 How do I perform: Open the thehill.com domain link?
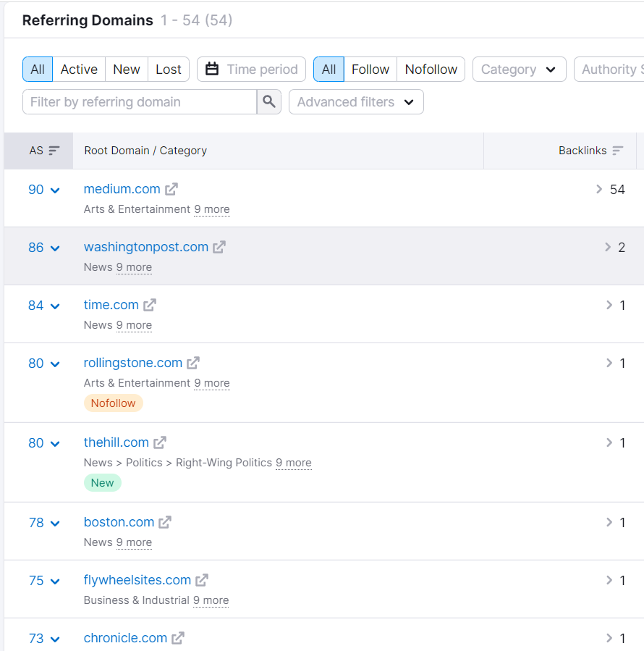click(116, 442)
